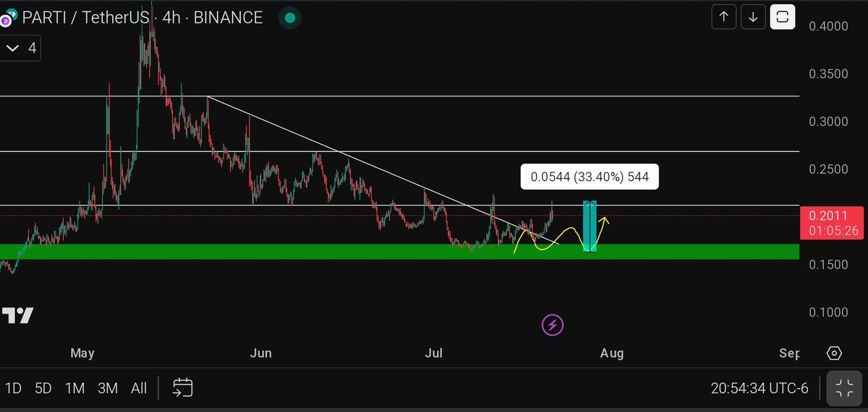Click the 0.3000 price axis label
The width and height of the screenshot is (868, 412).
[827, 122]
